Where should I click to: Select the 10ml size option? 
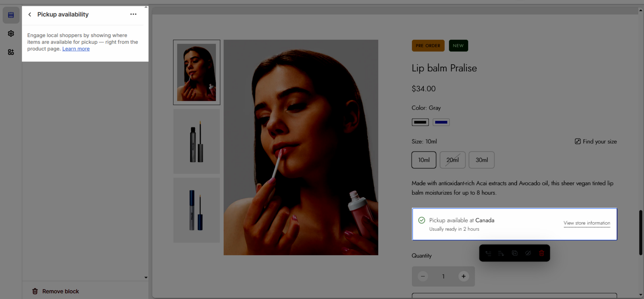click(424, 160)
